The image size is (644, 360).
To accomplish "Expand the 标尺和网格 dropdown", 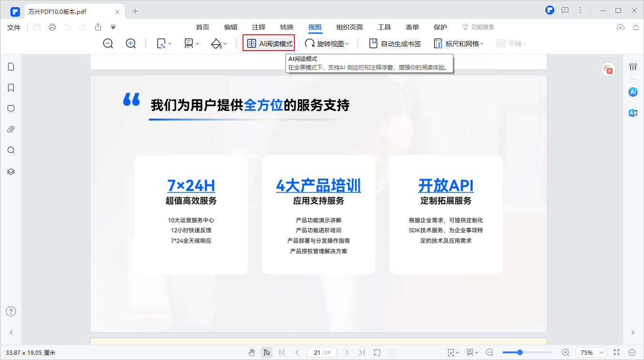I will click(x=459, y=43).
